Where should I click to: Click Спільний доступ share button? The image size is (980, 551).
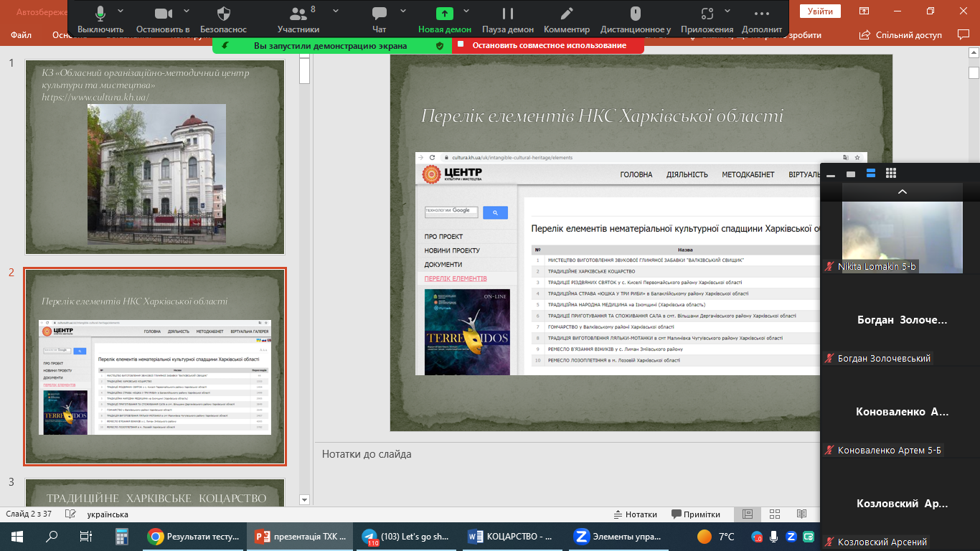[x=902, y=34]
